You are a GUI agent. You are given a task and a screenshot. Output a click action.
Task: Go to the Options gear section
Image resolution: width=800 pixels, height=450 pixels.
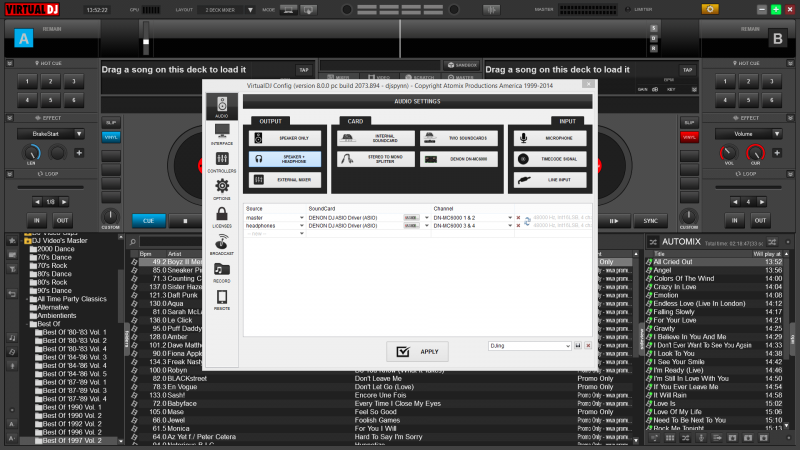[221, 189]
